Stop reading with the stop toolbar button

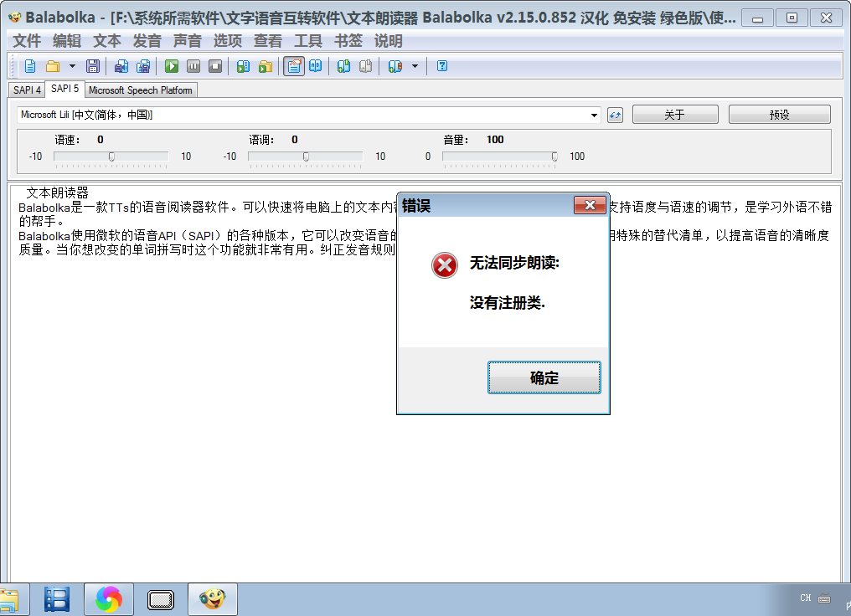(x=215, y=66)
